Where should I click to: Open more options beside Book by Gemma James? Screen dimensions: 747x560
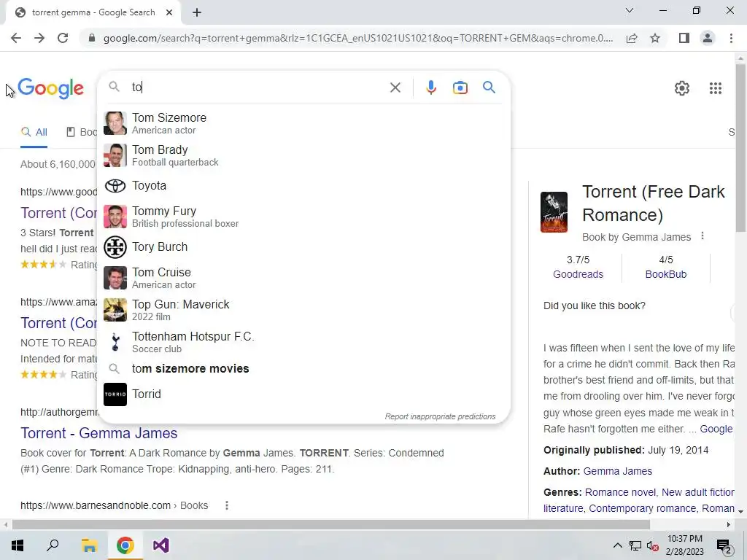coord(703,236)
